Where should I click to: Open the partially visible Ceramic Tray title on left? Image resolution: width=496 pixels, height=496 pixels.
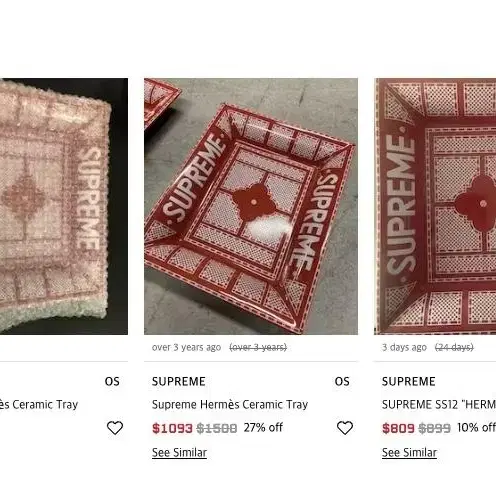pyautogui.click(x=39, y=405)
